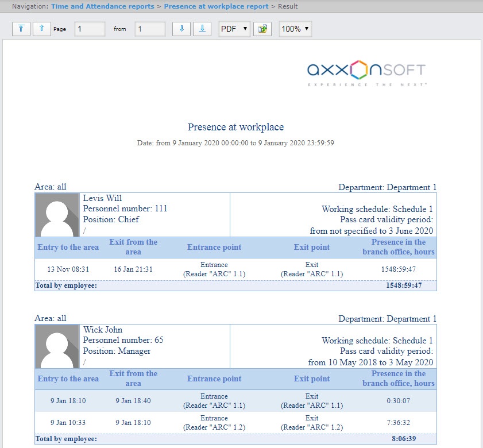Click the 'Presence at workplace' report title

click(x=235, y=127)
